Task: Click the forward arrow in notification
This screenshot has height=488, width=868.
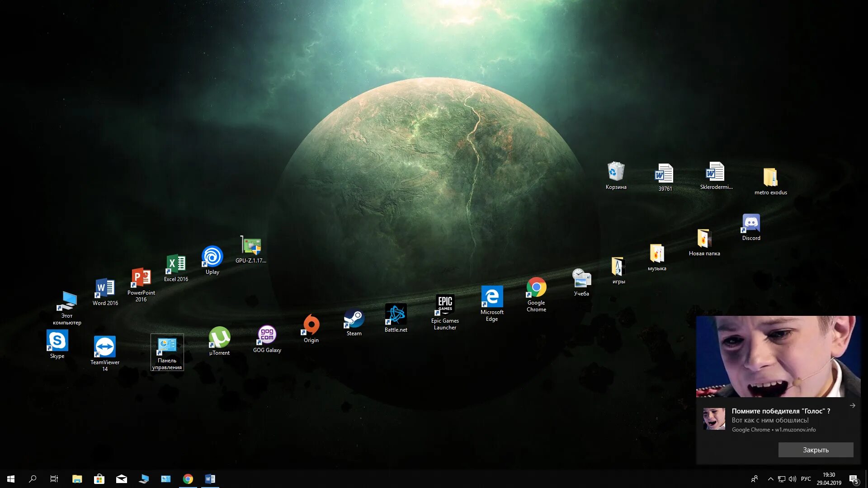Action: click(854, 405)
